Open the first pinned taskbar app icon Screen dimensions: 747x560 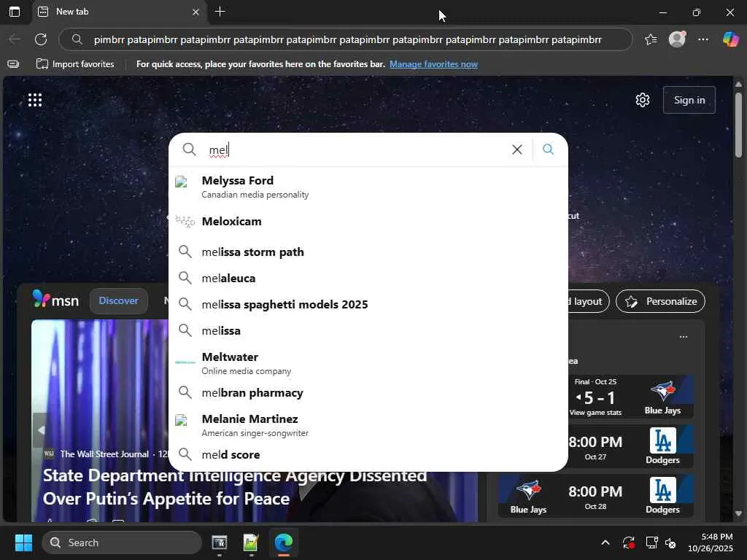tap(219, 542)
